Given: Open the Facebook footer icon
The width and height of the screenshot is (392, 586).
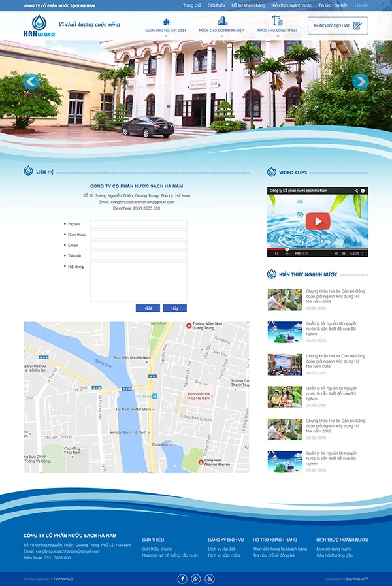Looking at the screenshot, I should coord(182,579).
